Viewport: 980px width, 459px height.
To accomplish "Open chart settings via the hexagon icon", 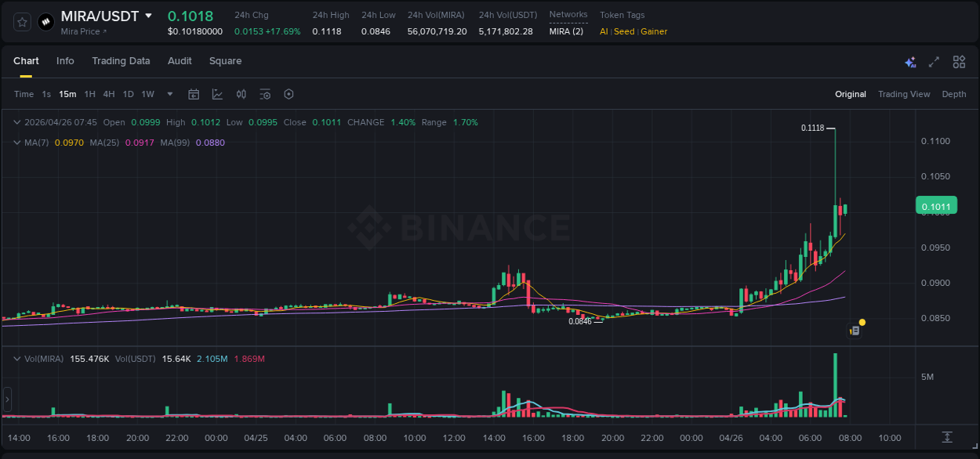I will (x=289, y=94).
